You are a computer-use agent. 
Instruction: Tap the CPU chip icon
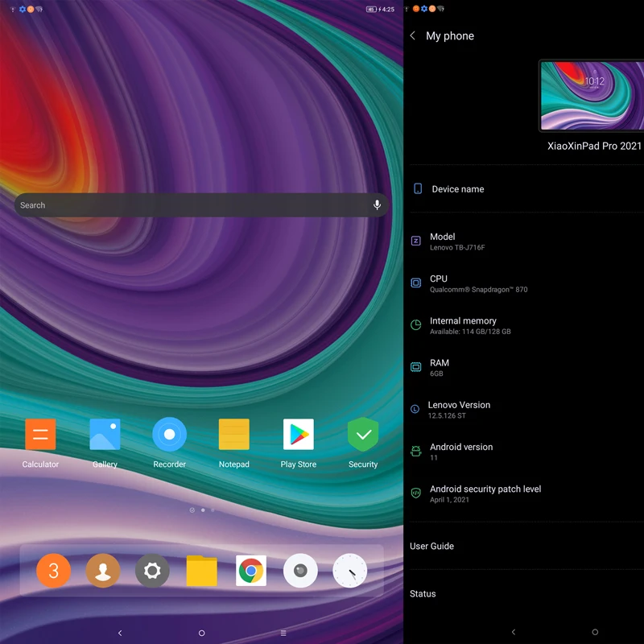[415, 283]
